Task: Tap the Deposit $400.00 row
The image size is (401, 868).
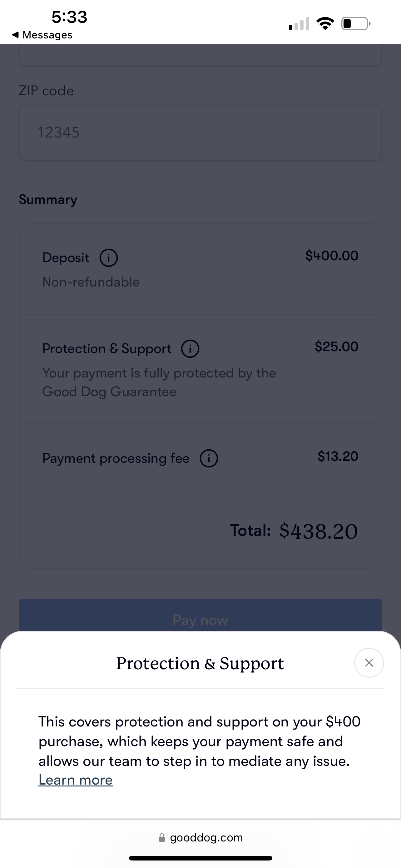Action: (x=200, y=269)
